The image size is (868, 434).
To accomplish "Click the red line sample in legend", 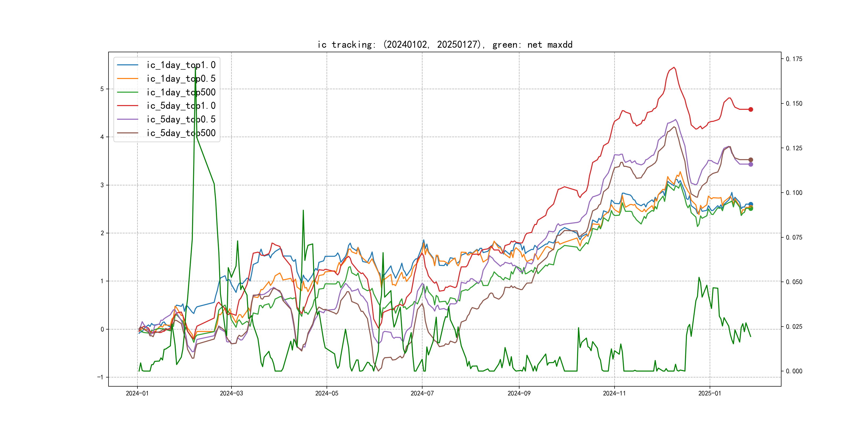I will pos(127,106).
